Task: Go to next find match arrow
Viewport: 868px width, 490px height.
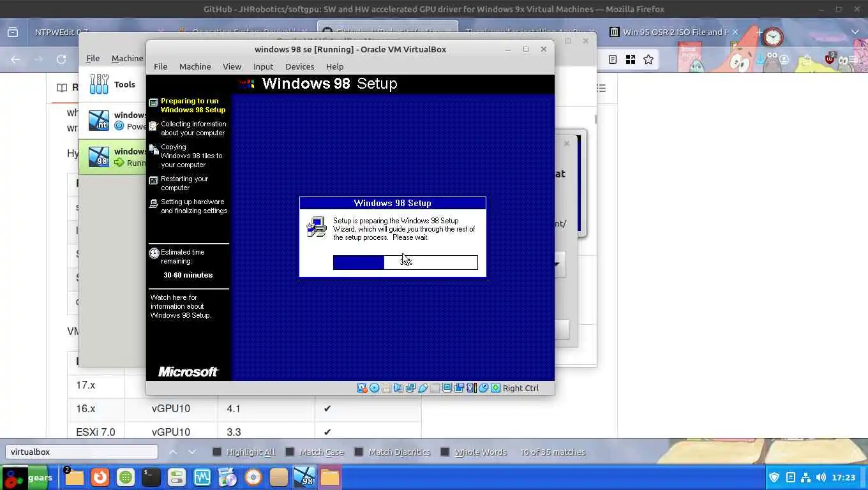Action: coord(192,452)
